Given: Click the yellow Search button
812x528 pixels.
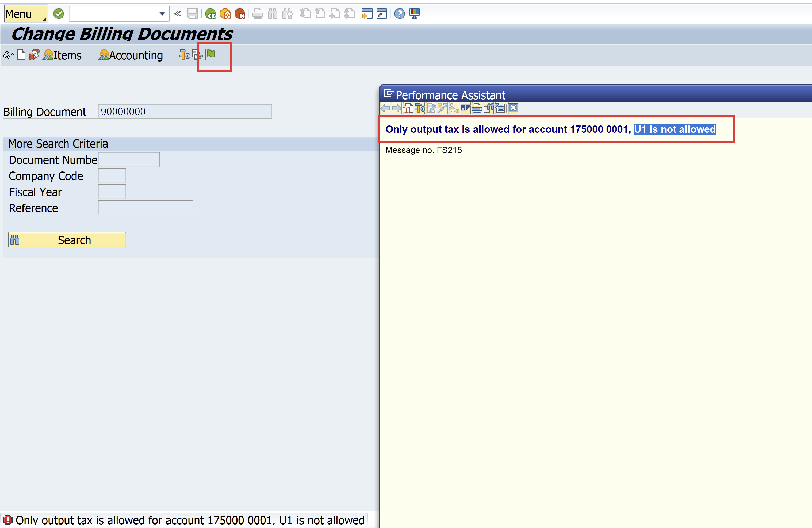Looking at the screenshot, I should click(x=67, y=240).
